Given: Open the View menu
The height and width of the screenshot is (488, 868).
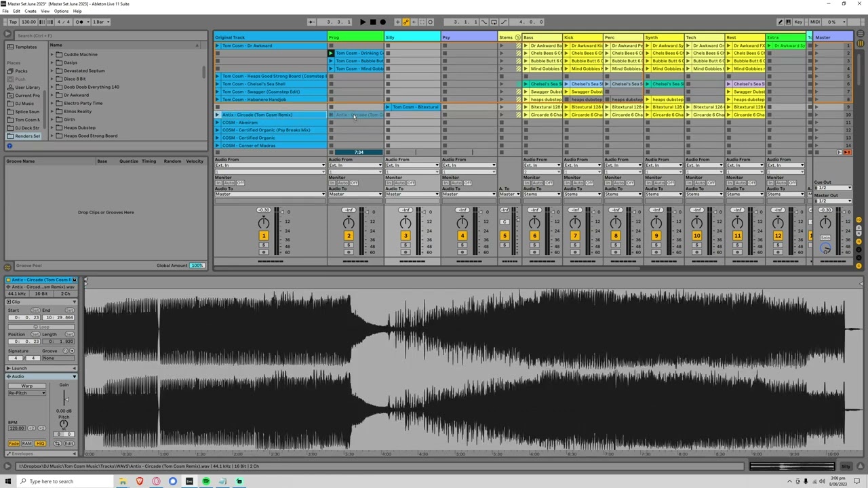Looking at the screenshot, I should coord(45,11).
